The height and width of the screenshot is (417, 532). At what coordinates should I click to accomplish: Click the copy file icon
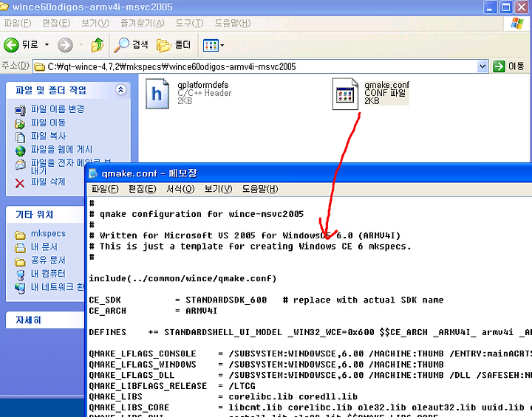[20, 137]
